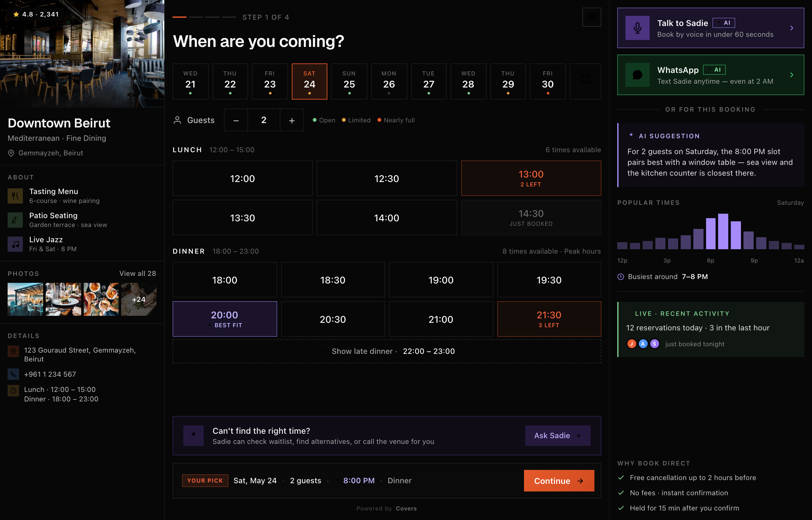Choose the 18:30 dinner slot

coord(333,280)
